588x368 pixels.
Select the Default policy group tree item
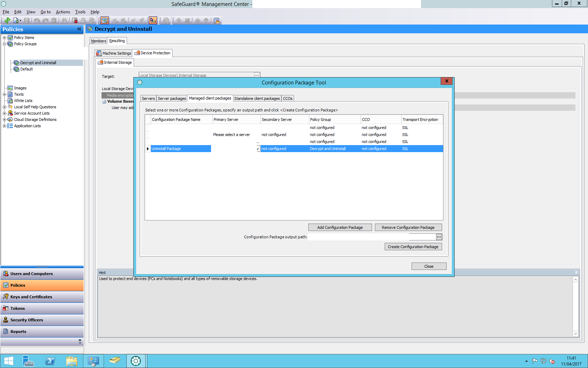point(26,69)
